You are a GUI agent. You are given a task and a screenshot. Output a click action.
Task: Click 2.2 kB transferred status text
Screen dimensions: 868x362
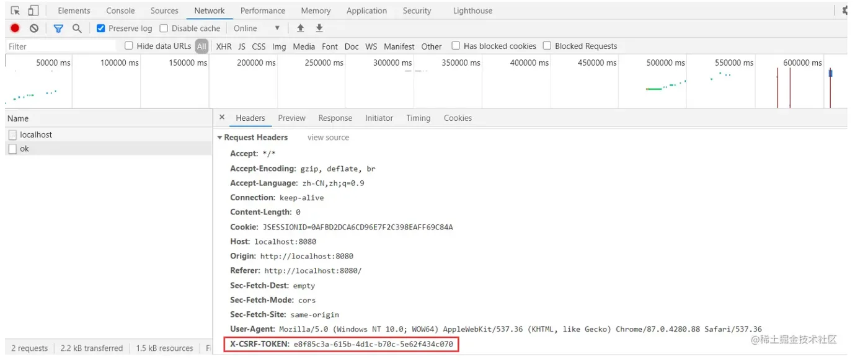click(92, 348)
